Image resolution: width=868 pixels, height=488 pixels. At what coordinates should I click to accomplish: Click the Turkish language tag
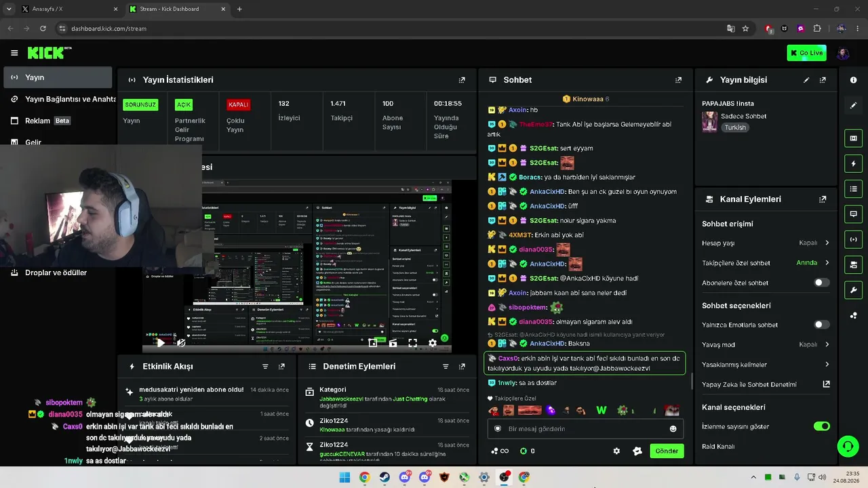(735, 127)
